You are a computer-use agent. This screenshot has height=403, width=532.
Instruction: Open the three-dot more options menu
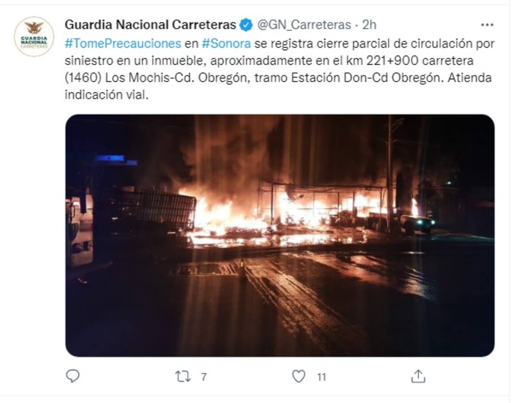[487, 25]
